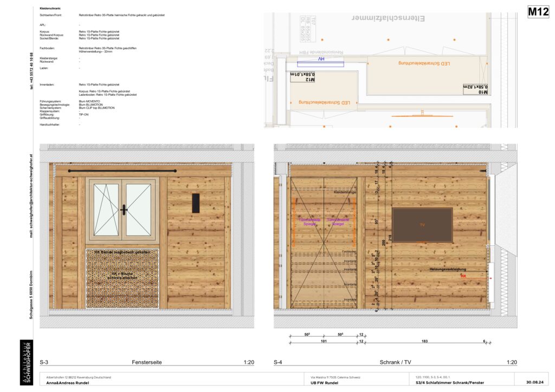Click the Kleiderschrank heading

click(x=51, y=9)
